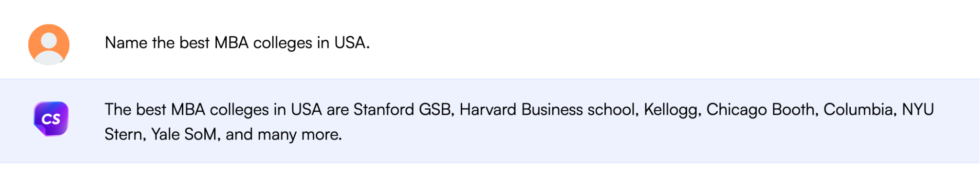The width and height of the screenshot is (980, 186).
Task: Click the word "best" in the user question
Action: (195, 43)
